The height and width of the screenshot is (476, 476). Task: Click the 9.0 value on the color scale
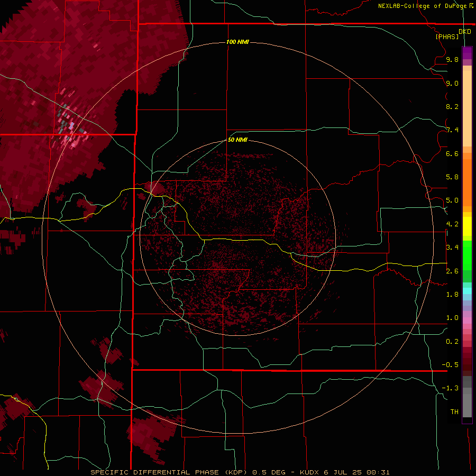[452, 83]
